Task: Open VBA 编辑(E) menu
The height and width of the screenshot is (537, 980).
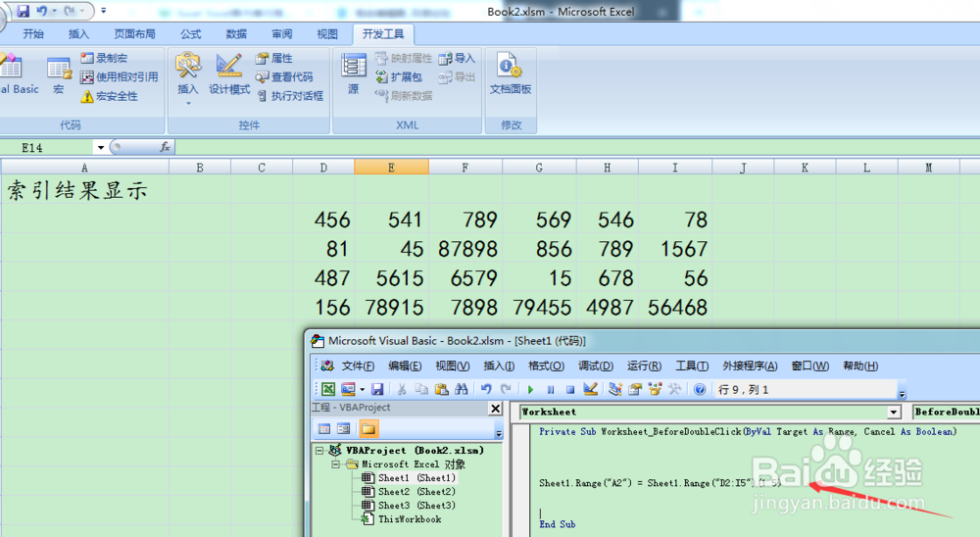Action: pos(405,366)
